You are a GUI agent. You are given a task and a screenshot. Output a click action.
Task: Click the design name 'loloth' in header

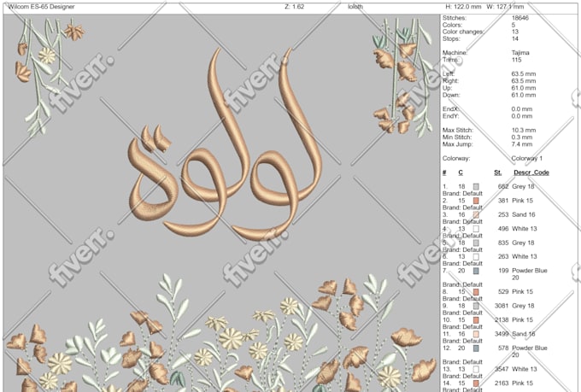pos(355,7)
